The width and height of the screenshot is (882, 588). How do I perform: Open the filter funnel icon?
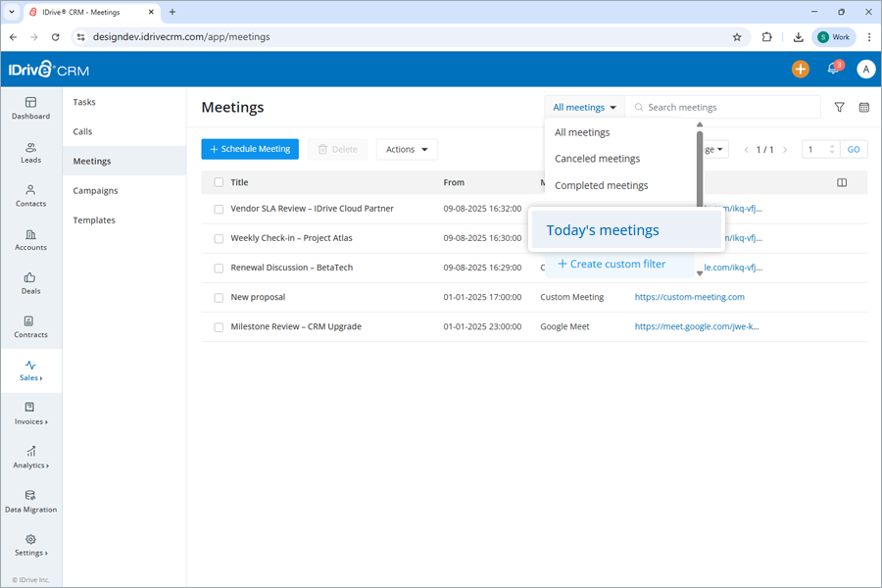[x=839, y=107]
